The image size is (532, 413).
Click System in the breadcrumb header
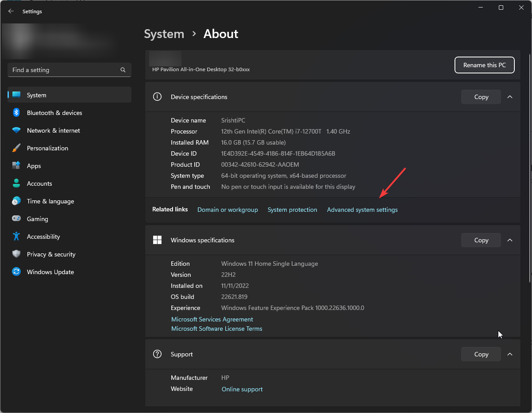(x=164, y=34)
